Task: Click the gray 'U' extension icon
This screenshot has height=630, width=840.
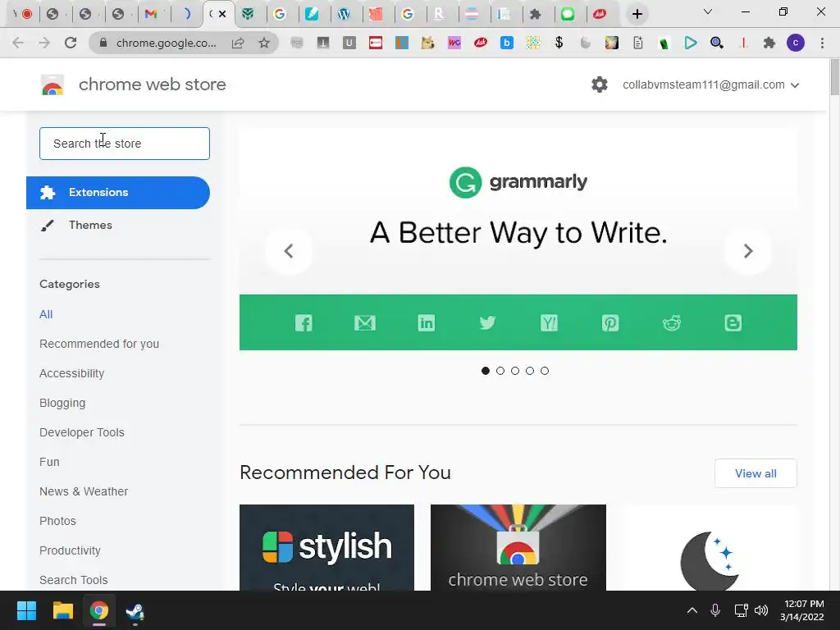Action: pos(349,43)
